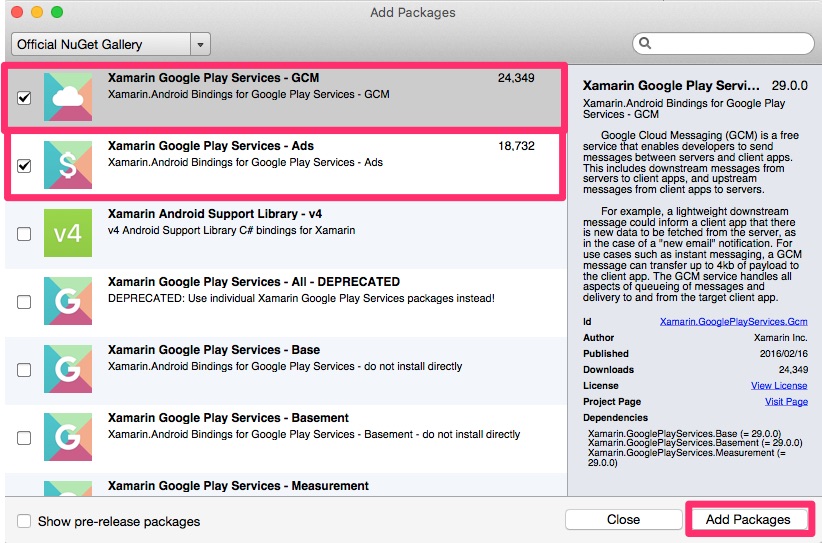Click the 24,349 download count in GCM row

pyautogui.click(x=516, y=78)
